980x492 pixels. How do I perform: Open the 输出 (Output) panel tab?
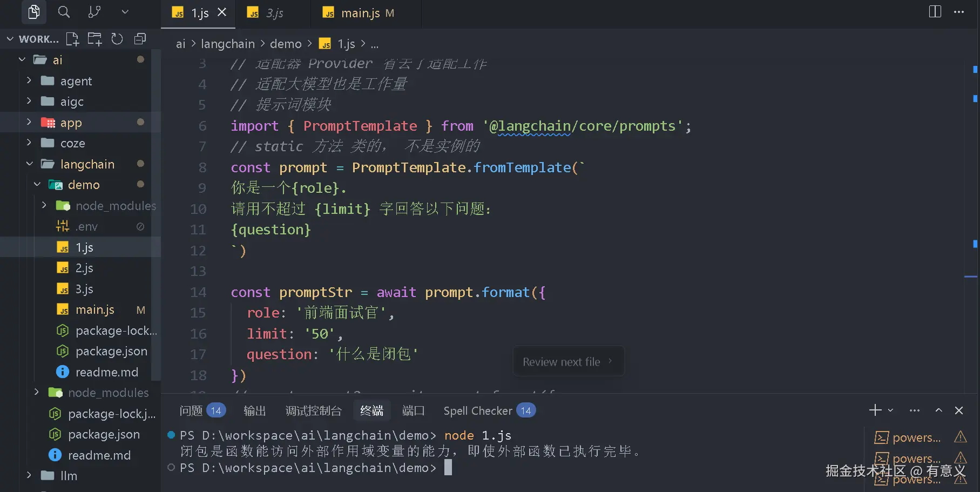pyautogui.click(x=255, y=411)
